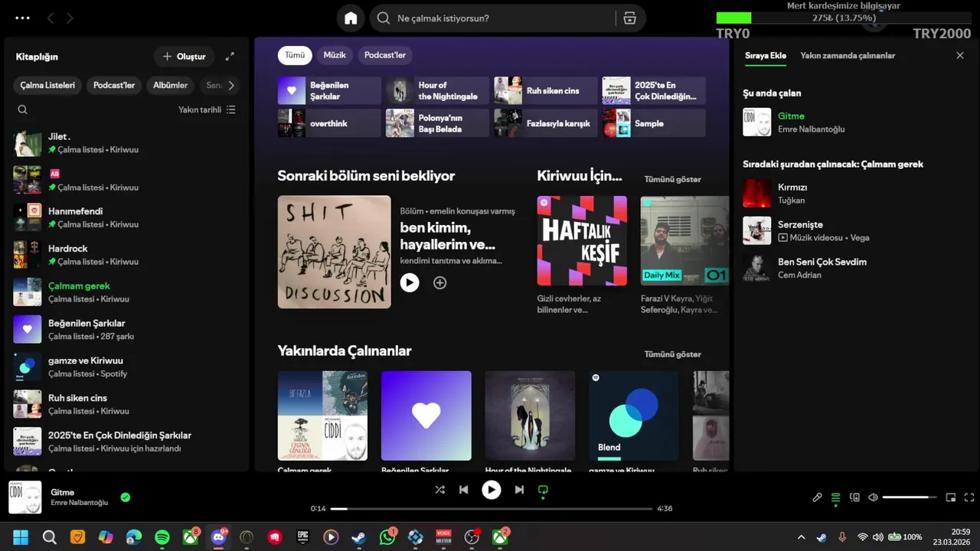Viewport: 980px width, 551px height.
Task: Close the queue panel with X
Action: point(960,55)
